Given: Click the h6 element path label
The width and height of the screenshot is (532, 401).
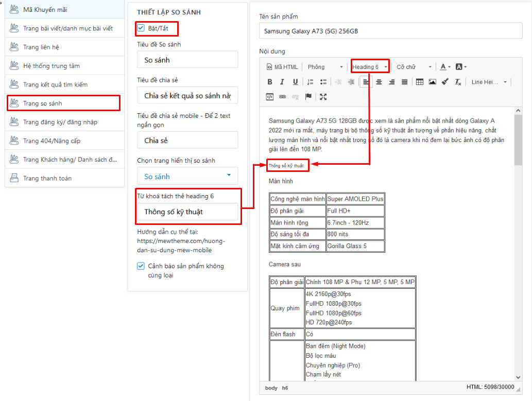Looking at the screenshot, I should (x=285, y=388).
